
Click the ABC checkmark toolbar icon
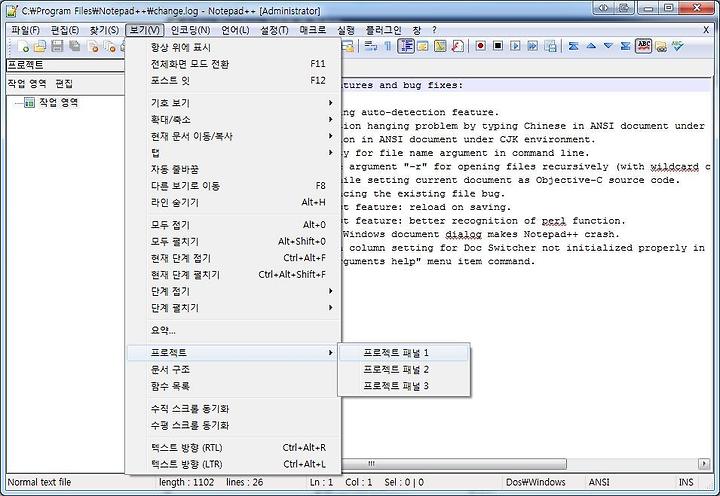678,46
